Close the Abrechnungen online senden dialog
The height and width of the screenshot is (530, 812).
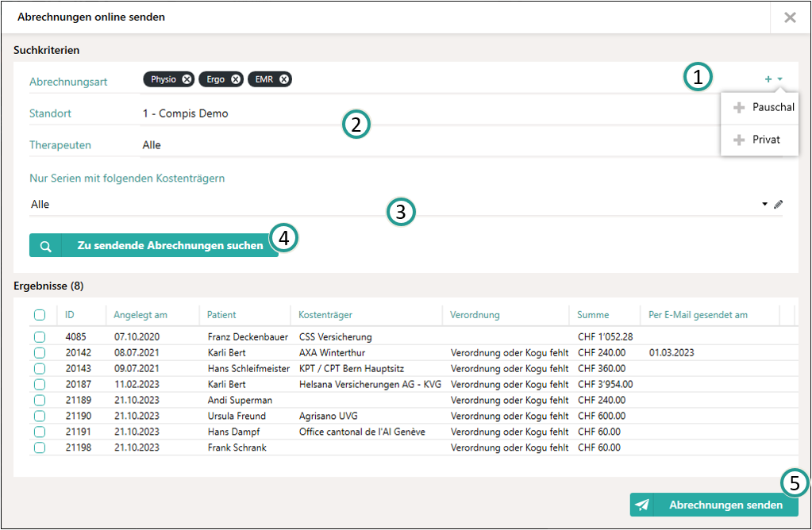[790, 17]
